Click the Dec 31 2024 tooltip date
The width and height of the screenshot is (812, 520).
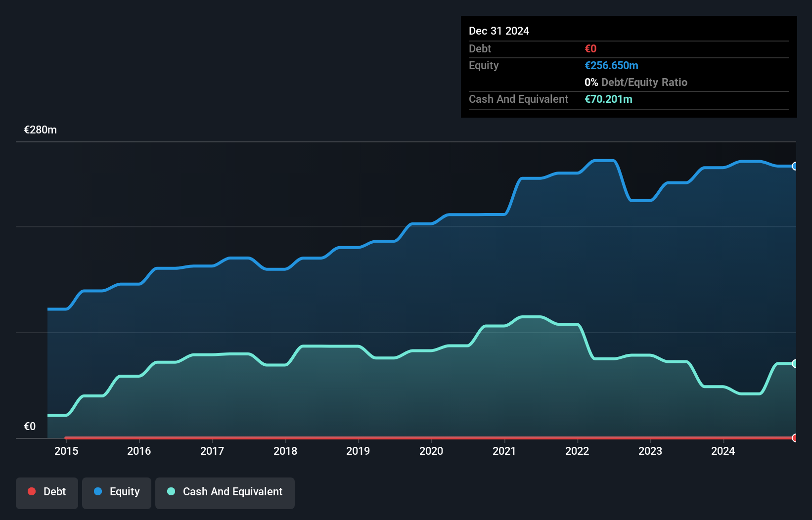[x=499, y=31]
